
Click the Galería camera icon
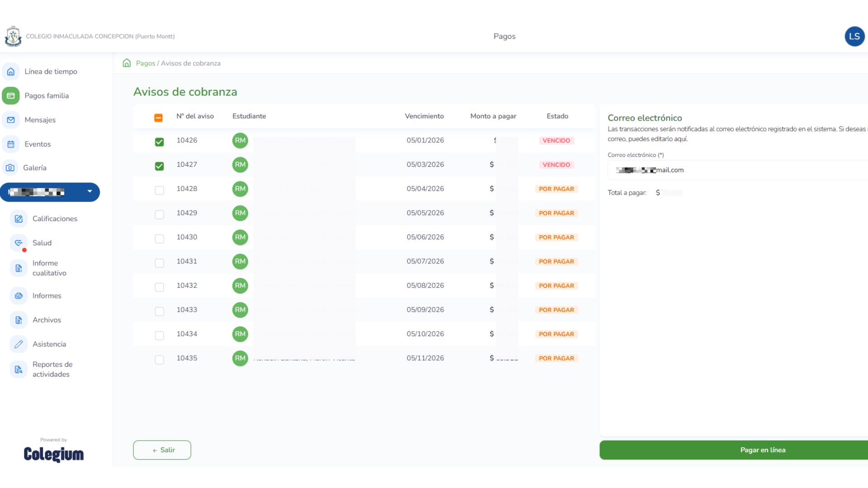10,168
